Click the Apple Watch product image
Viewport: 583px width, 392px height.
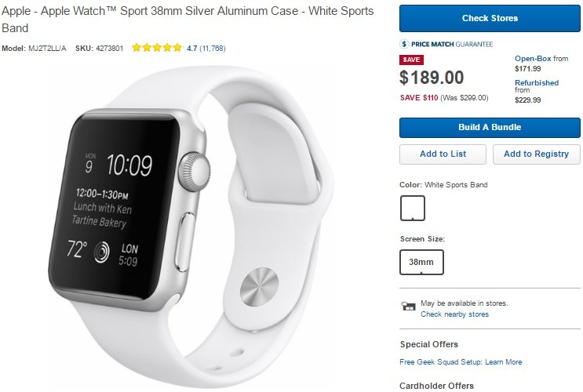coord(191,228)
